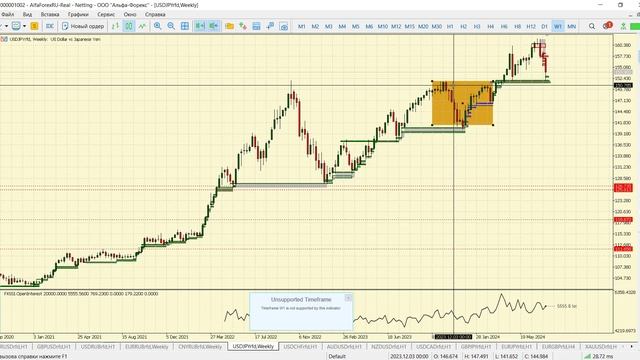Select the H4 timeframe
Image resolution: width=640 pixels, height=360 pixels.
[490, 26]
